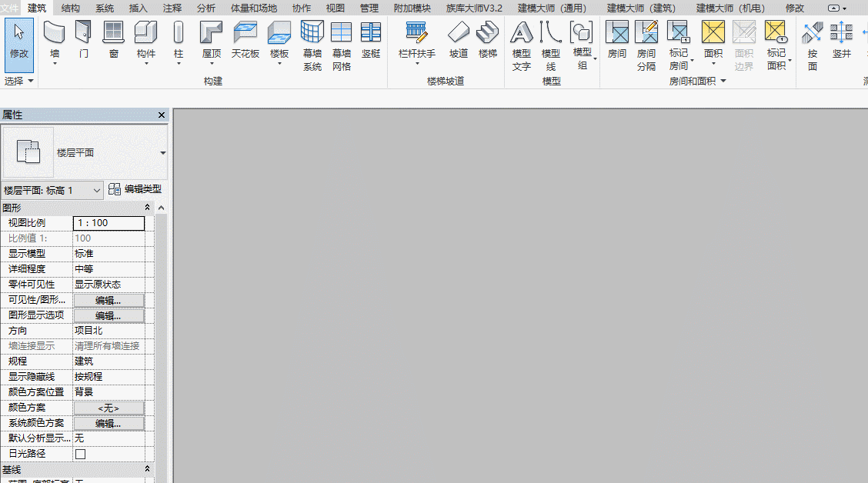Click 编辑 button for 可见性/图形

pyautogui.click(x=108, y=301)
